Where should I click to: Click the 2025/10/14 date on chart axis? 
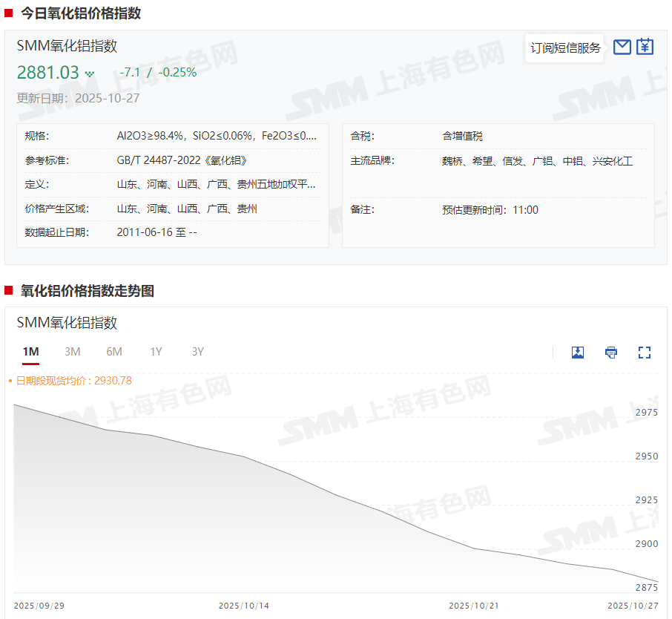[x=244, y=606]
